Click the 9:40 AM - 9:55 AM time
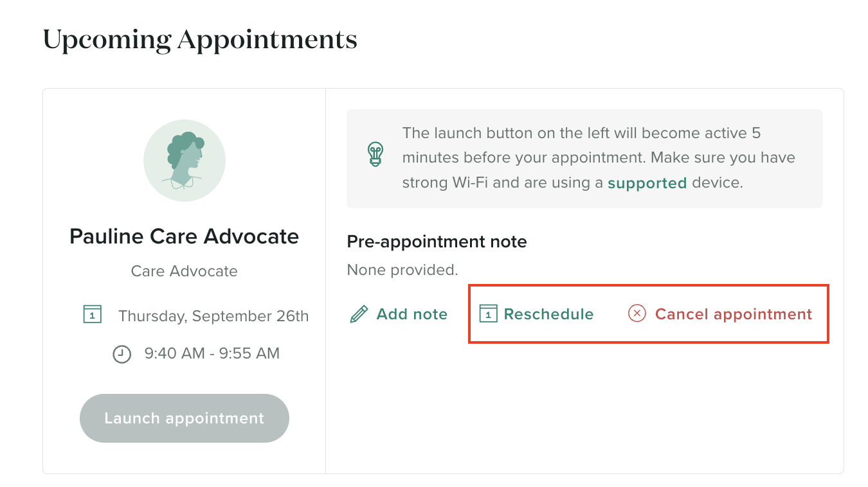The height and width of the screenshot is (487, 868). [x=212, y=353]
